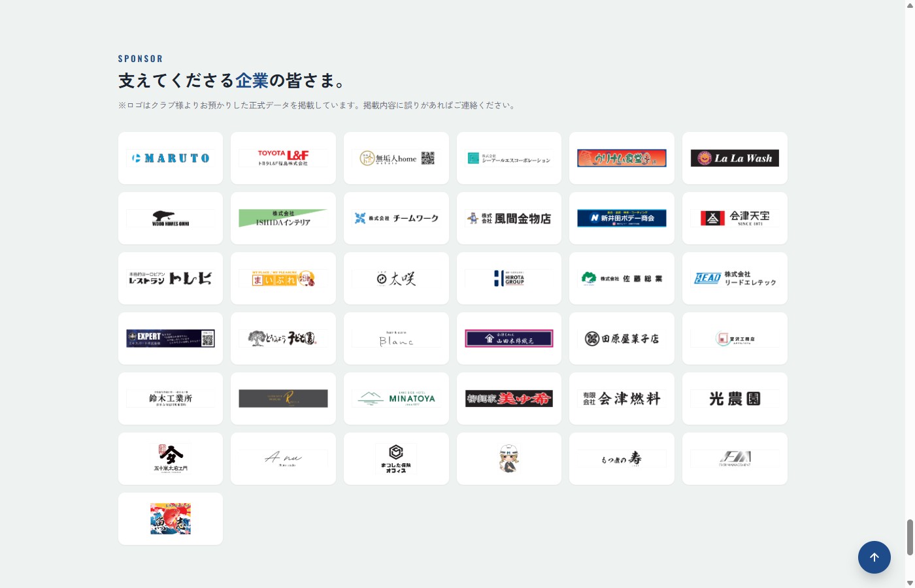Click the scrollbar down arrow

click(910, 583)
